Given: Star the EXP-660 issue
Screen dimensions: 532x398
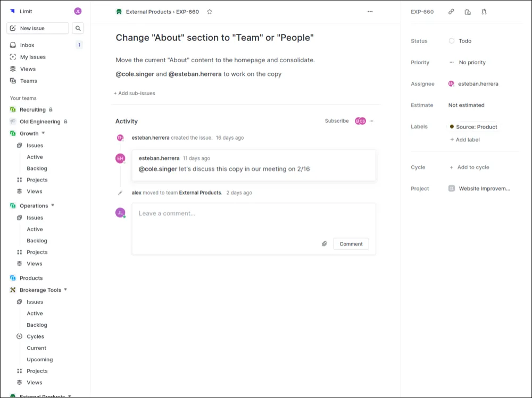Looking at the screenshot, I should coord(209,11).
